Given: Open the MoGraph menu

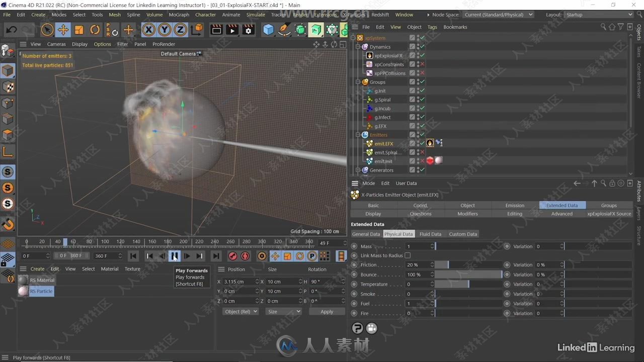Looking at the screenshot, I should click(x=179, y=15).
